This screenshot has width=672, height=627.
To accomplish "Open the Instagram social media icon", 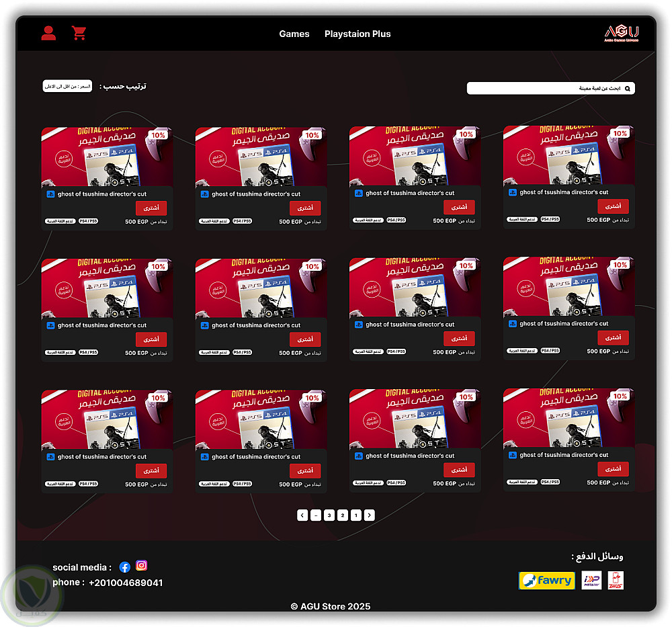I will point(141,566).
